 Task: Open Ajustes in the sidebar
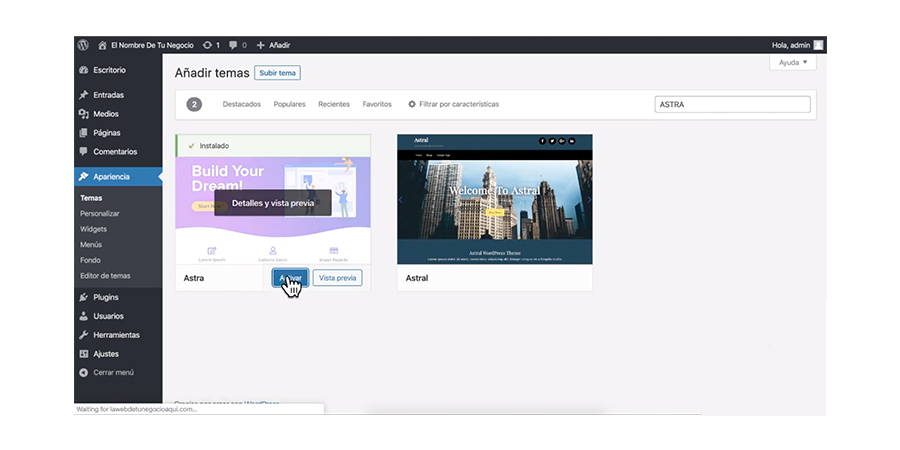tap(106, 354)
